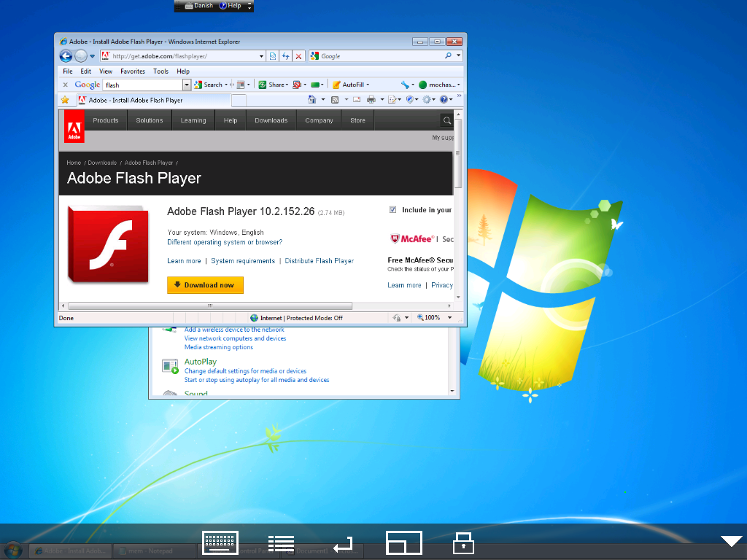Open the Edit menu
This screenshot has height=560, width=747.
point(86,71)
